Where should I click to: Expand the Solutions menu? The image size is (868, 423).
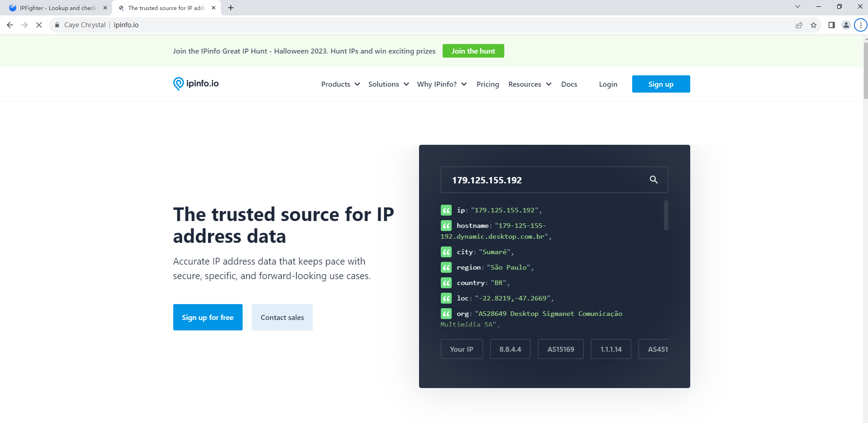coord(389,84)
